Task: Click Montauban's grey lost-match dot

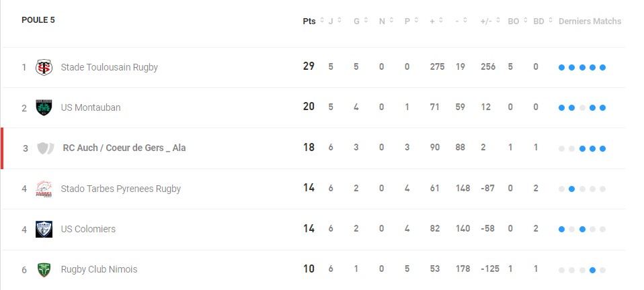Action: pos(582,108)
